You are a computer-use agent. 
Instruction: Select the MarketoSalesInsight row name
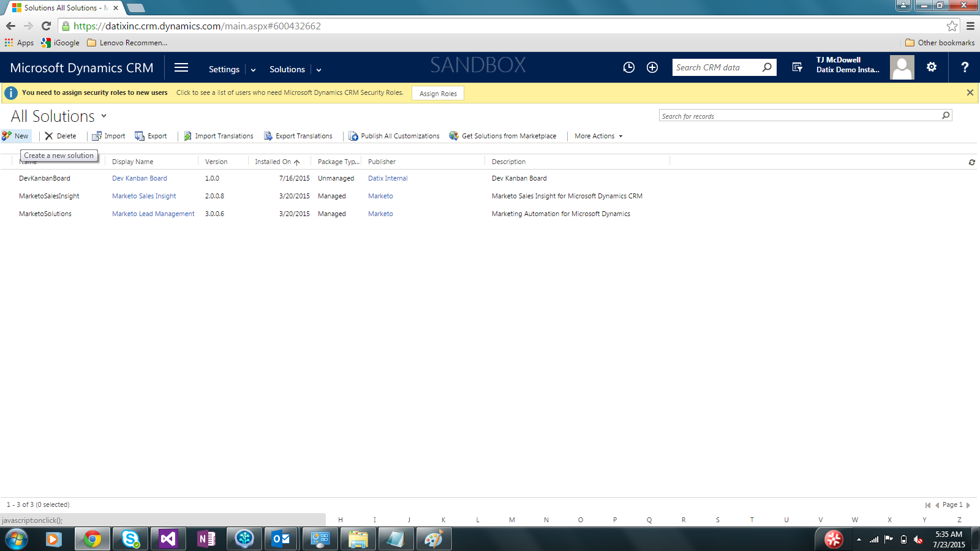49,196
